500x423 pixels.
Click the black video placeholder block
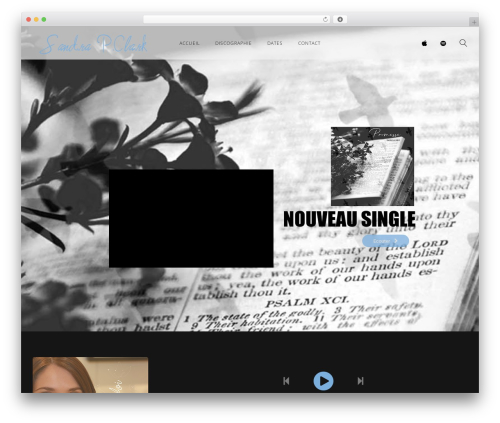[x=191, y=218]
